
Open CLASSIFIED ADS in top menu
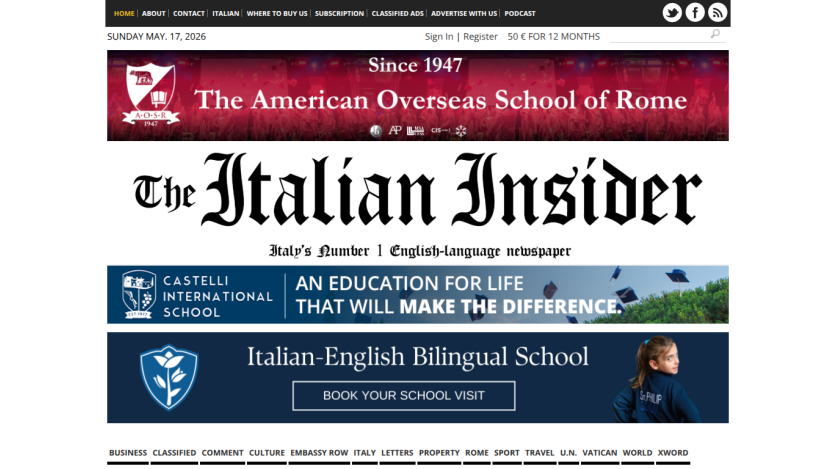click(x=398, y=13)
